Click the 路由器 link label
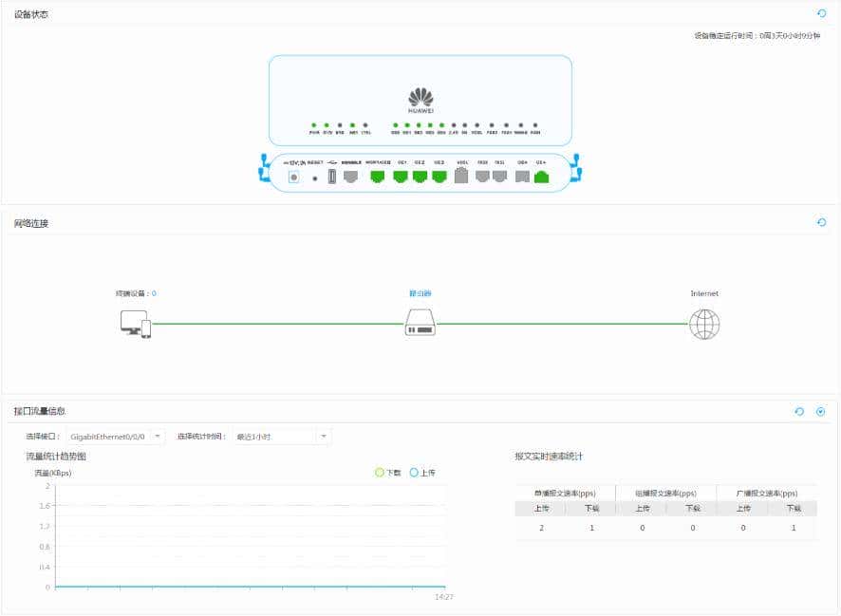The image size is (841, 616). click(420, 293)
